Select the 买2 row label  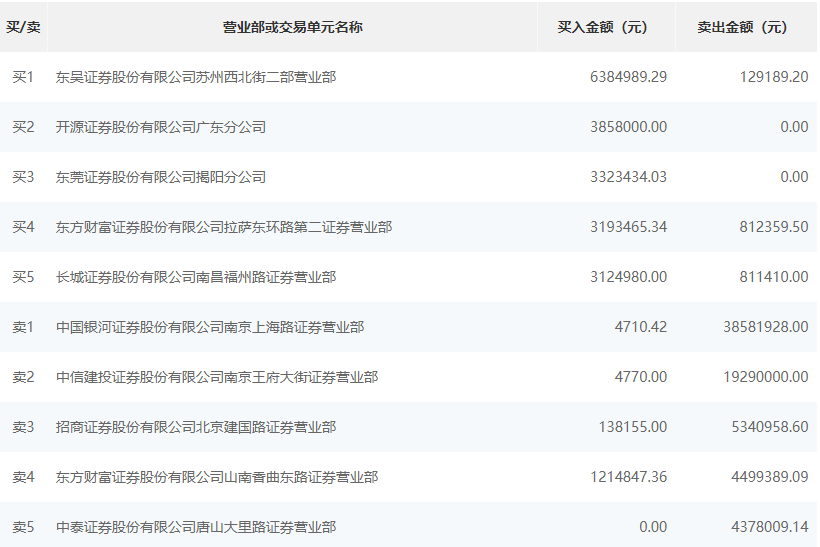pyautogui.click(x=23, y=127)
